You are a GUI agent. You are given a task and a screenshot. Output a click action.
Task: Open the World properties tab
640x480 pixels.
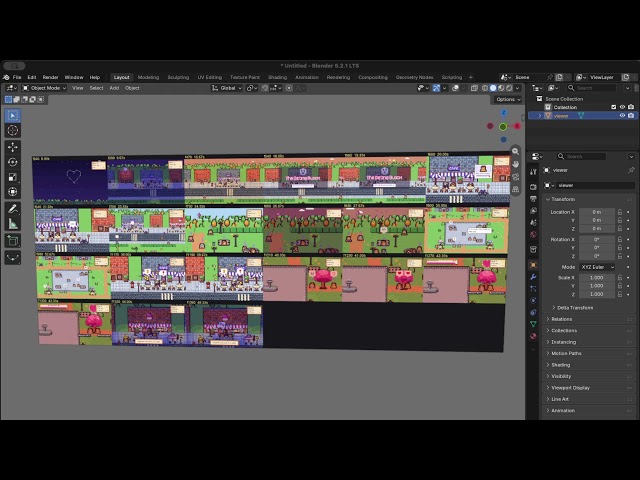[533, 235]
